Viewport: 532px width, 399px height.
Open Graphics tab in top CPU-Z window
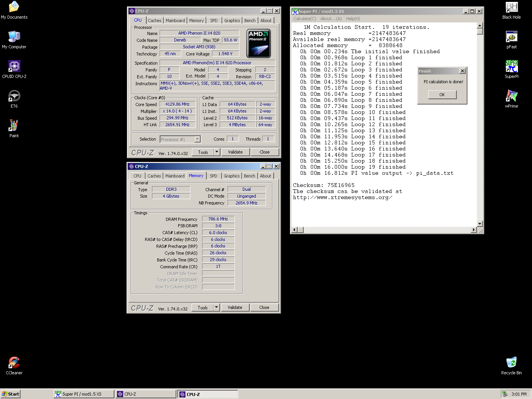tap(232, 21)
